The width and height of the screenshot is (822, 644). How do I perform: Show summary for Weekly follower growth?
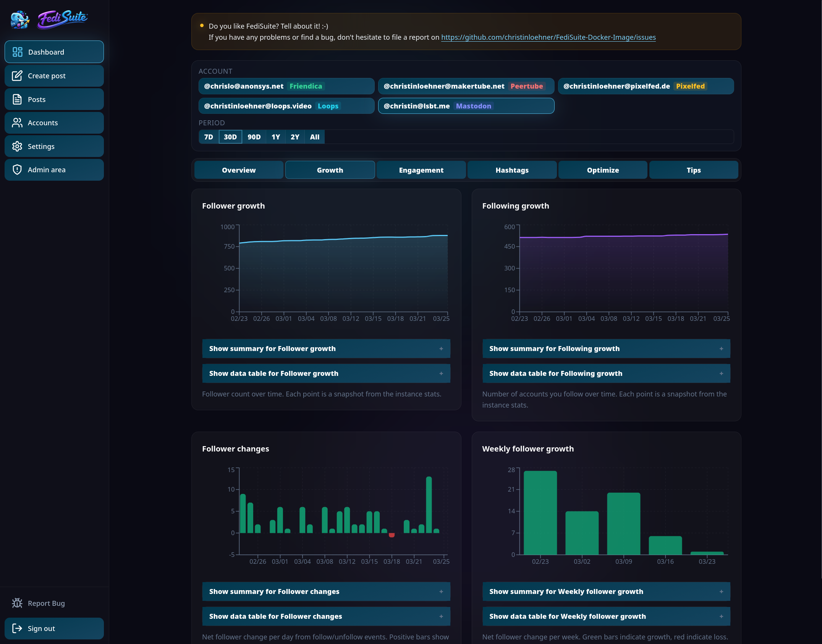606,591
